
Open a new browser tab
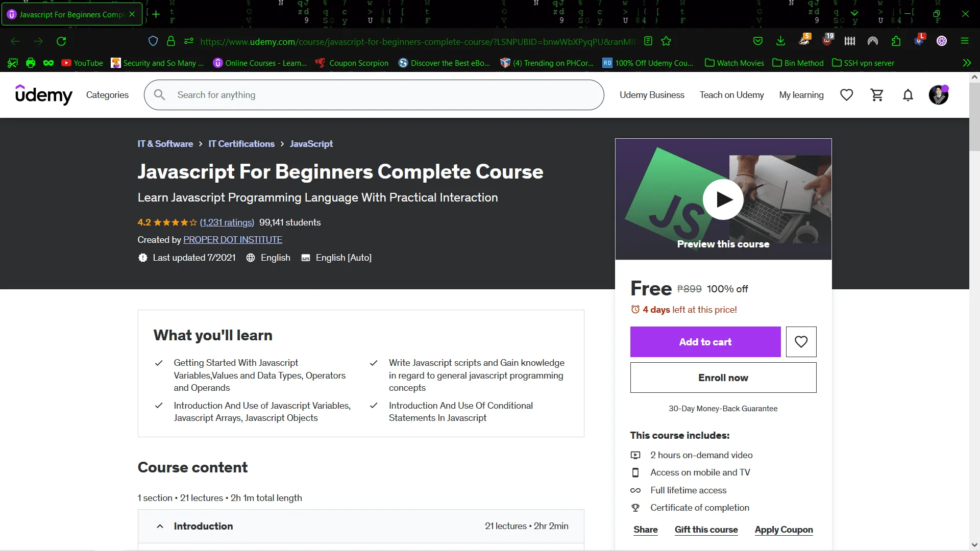[156, 14]
